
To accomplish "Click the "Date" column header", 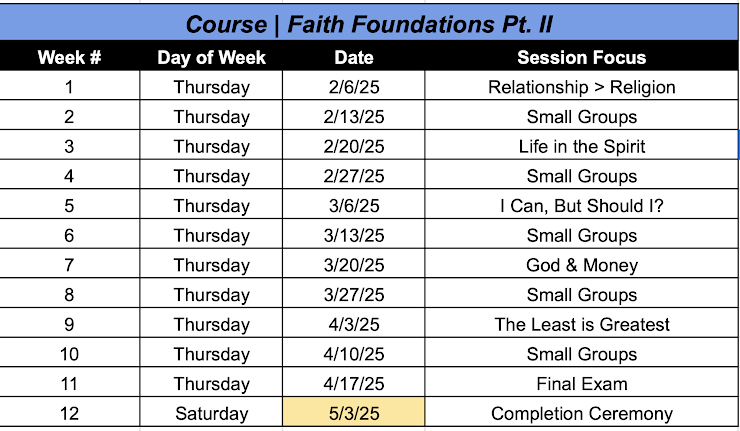I will 354,57.
